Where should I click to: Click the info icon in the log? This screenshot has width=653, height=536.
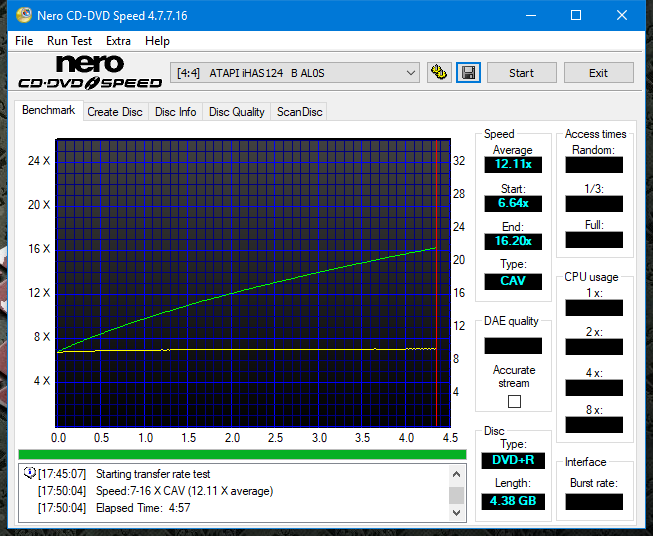pyautogui.click(x=29, y=473)
